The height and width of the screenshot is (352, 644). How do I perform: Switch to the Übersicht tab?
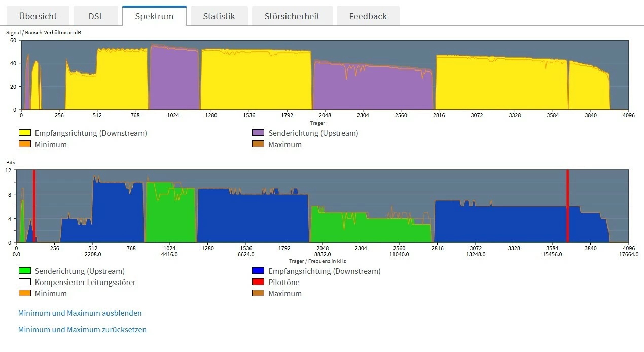38,16
